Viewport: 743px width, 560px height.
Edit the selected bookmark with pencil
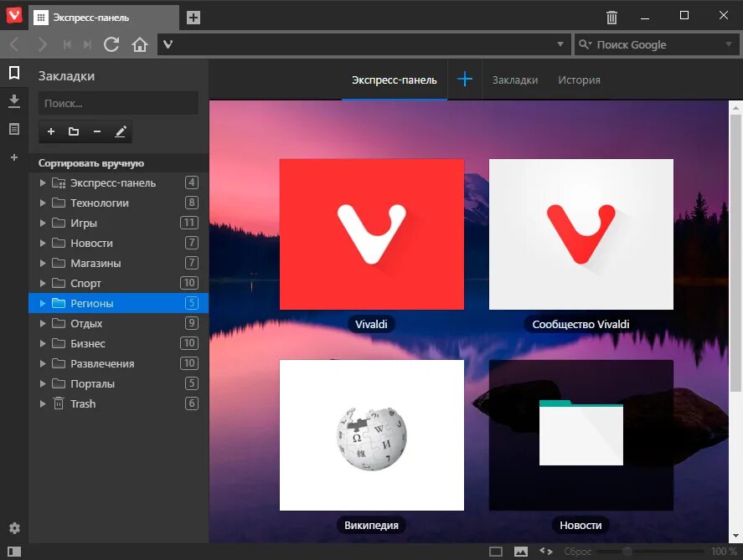[121, 131]
